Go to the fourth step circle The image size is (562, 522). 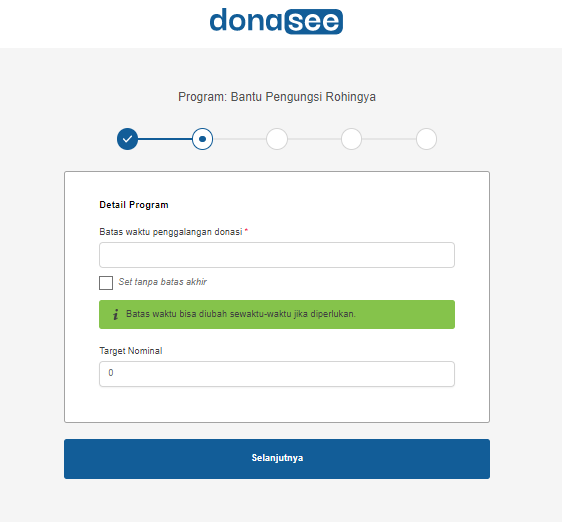(352, 139)
